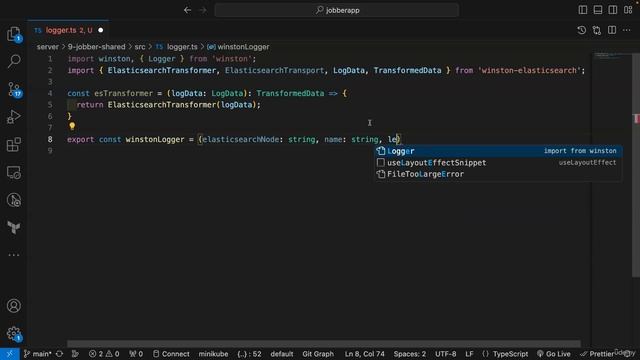Click Ln 8, Col 74 cursor position
The height and width of the screenshot is (360, 640).
[364, 354]
